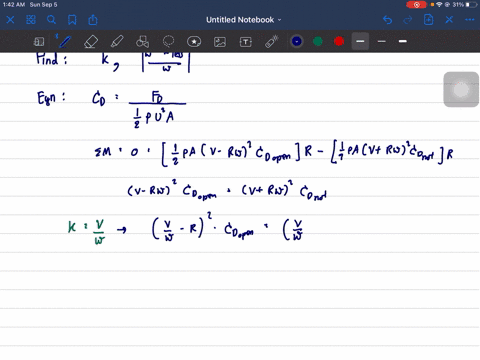Screen dimensions: 480x360
Task: Choose the dark blue pen color
Action: click(297, 41)
